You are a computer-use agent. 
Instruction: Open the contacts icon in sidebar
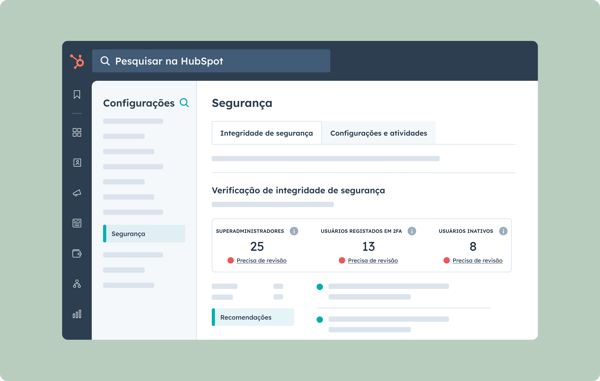(77, 163)
